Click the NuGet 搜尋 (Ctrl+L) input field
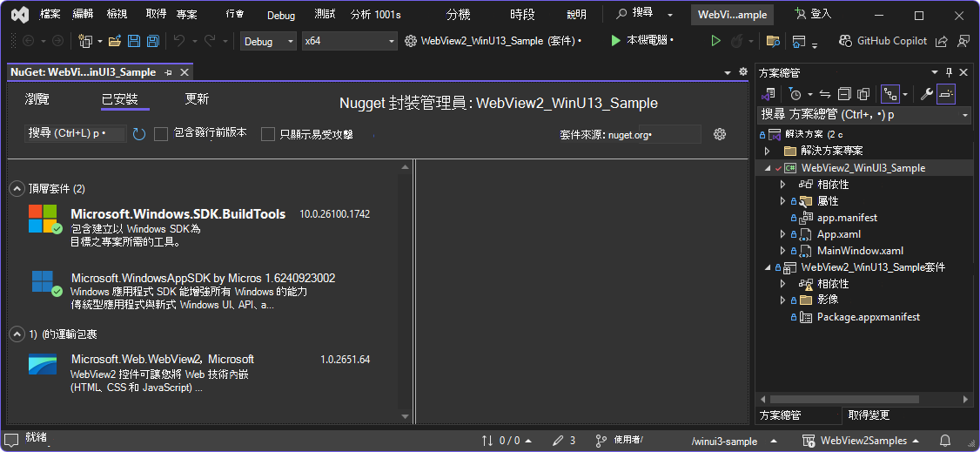Viewport: 980px width, 452px height. pos(76,134)
